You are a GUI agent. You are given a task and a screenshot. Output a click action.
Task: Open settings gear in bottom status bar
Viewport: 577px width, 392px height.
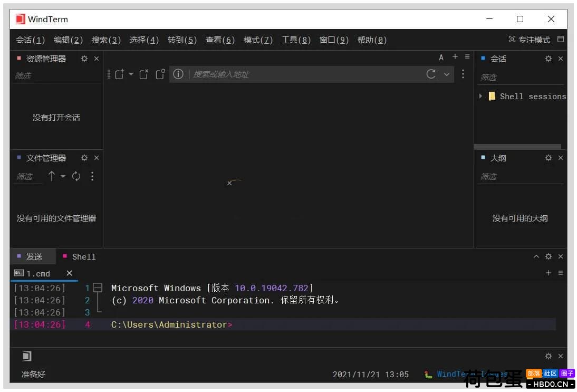pos(549,356)
